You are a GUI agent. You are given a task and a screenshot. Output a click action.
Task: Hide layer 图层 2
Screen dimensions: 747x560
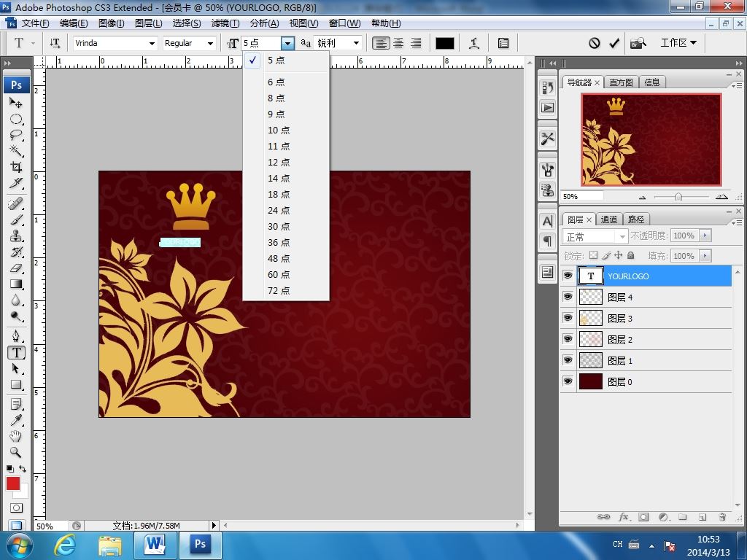coord(568,338)
